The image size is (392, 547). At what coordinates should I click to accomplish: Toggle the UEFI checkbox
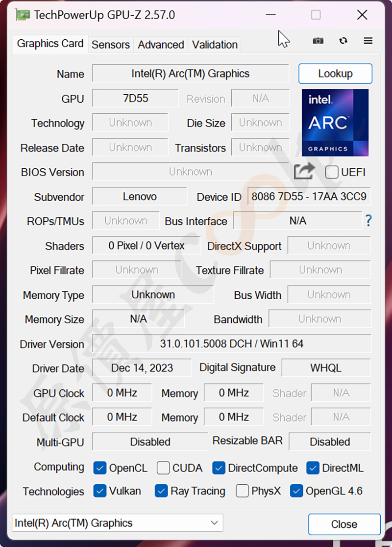[x=331, y=172]
